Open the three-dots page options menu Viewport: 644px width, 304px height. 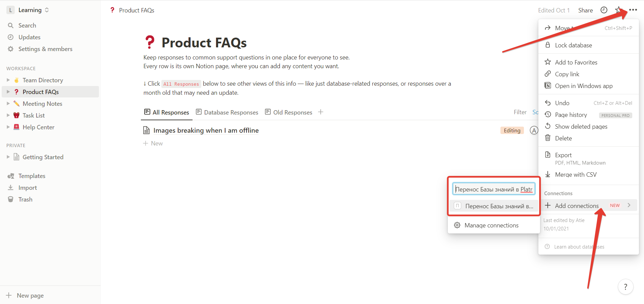click(633, 10)
